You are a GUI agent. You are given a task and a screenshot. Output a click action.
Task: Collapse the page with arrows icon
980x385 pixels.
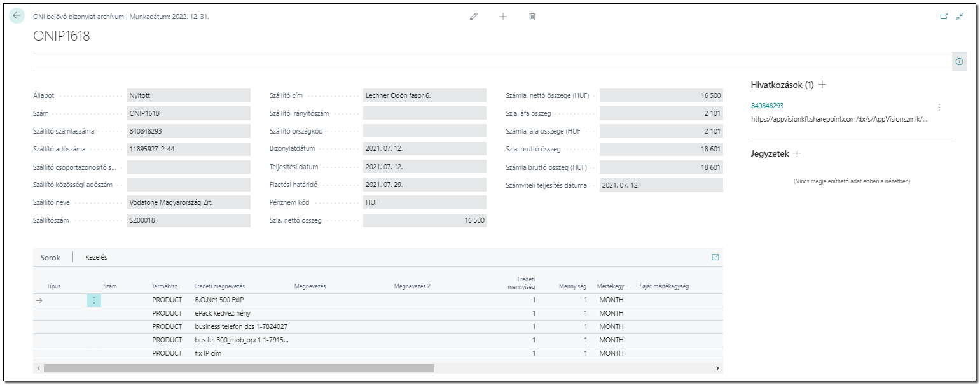(x=960, y=17)
